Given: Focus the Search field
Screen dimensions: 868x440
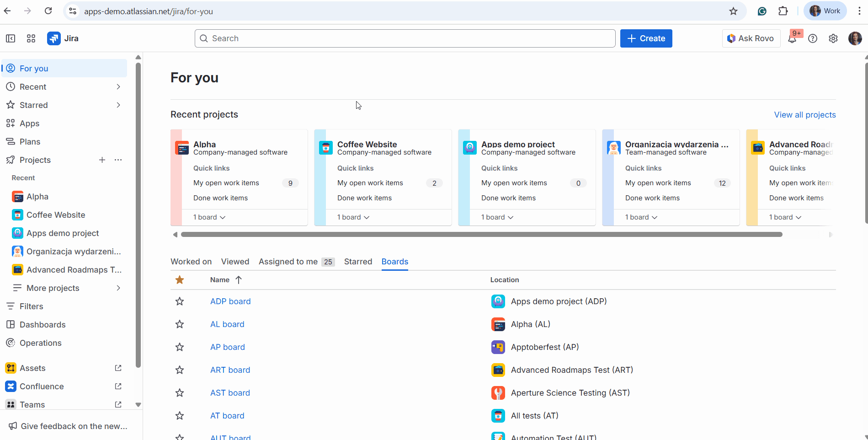Looking at the screenshot, I should 405,38.
